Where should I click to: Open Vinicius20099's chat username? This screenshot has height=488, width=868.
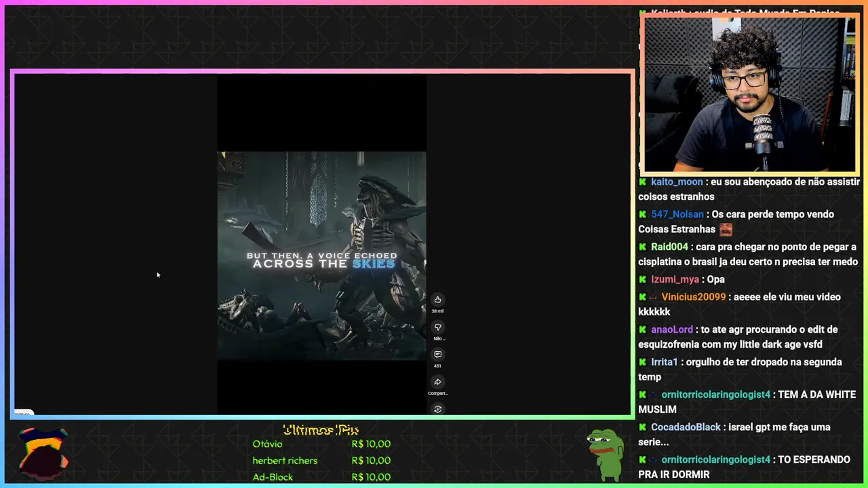[694, 297]
